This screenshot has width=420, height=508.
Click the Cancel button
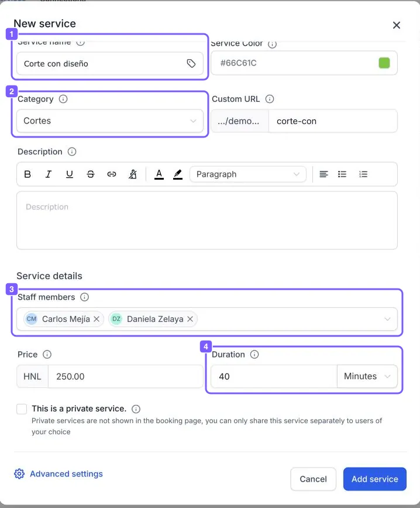point(313,479)
